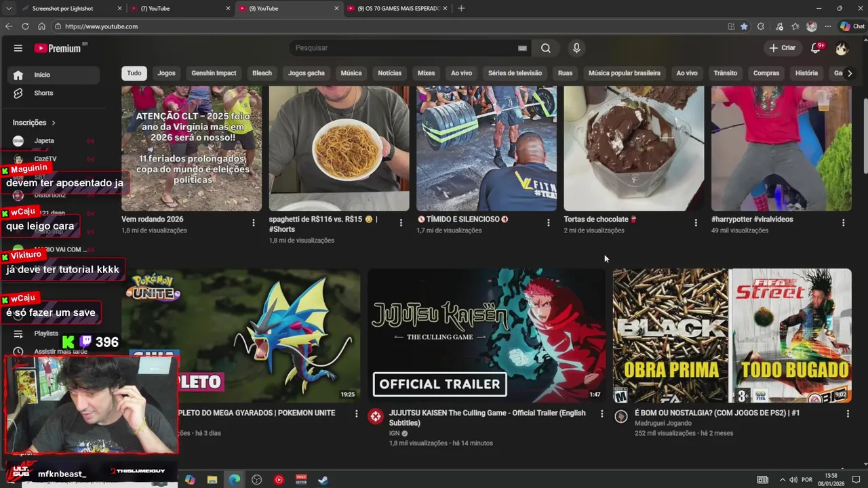Open the Madruguei Jogando channel avatar
This screenshot has width=868, height=488.
click(x=620, y=416)
